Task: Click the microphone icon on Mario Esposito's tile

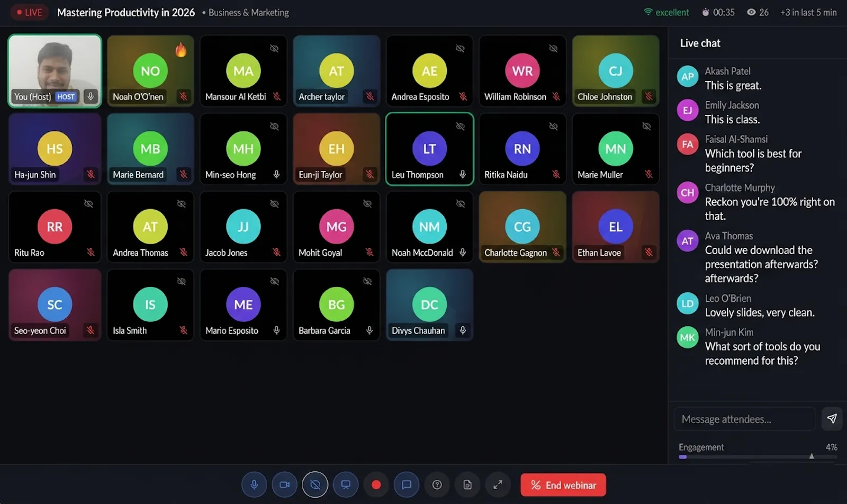Action: pos(276,330)
